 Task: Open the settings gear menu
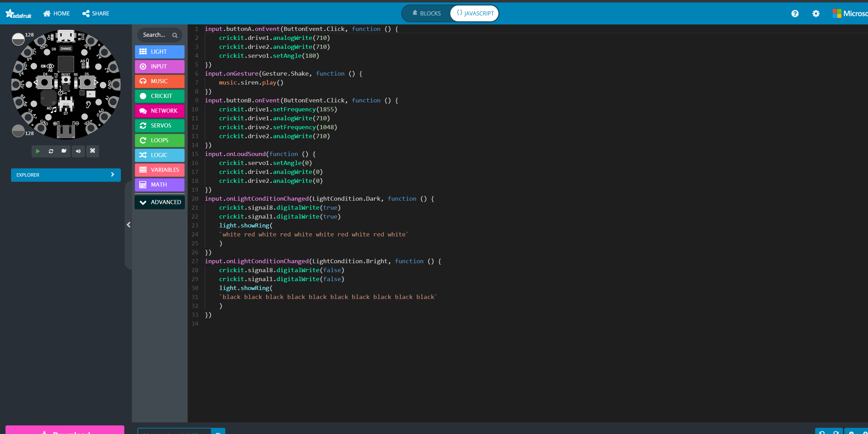816,13
